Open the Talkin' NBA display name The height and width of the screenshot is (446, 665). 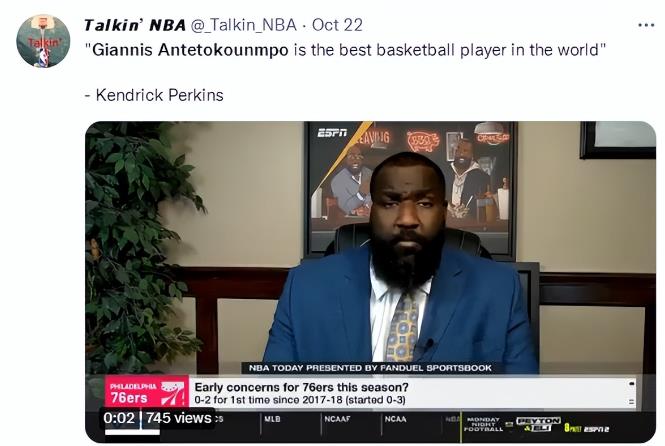point(135,25)
